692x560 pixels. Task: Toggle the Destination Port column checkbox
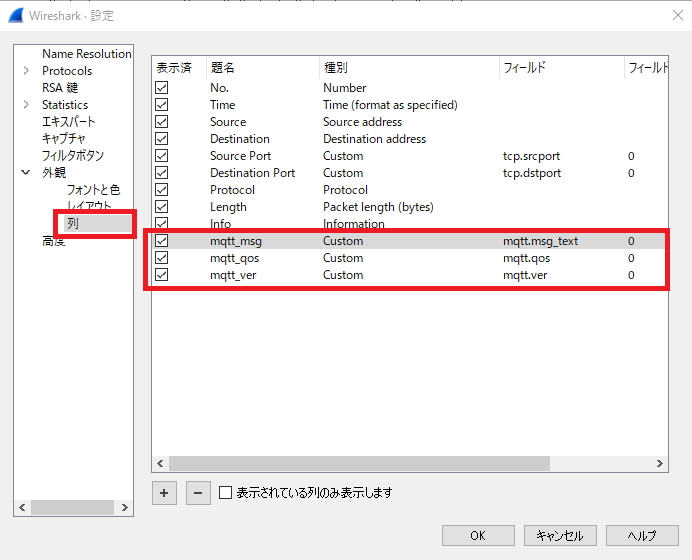(x=162, y=173)
